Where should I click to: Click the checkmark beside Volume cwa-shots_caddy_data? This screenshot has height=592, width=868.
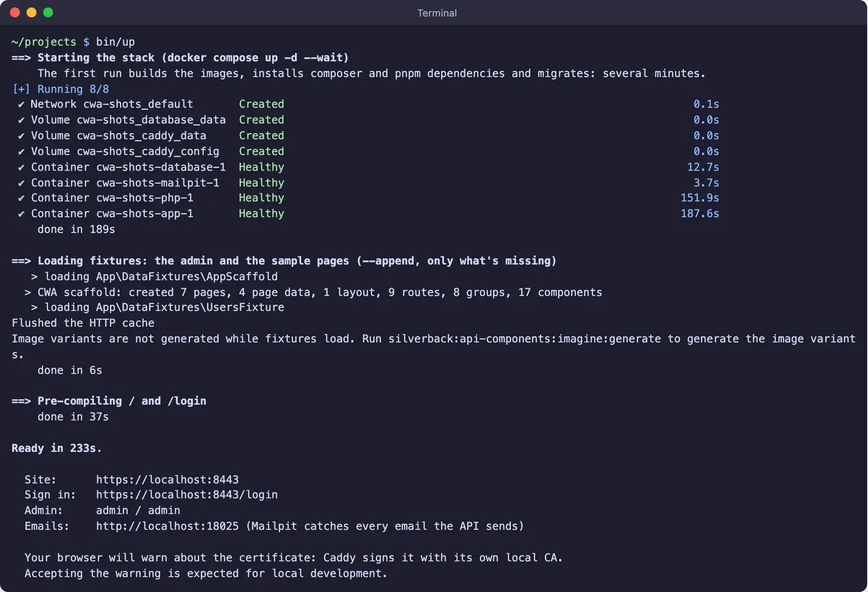click(x=21, y=136)
